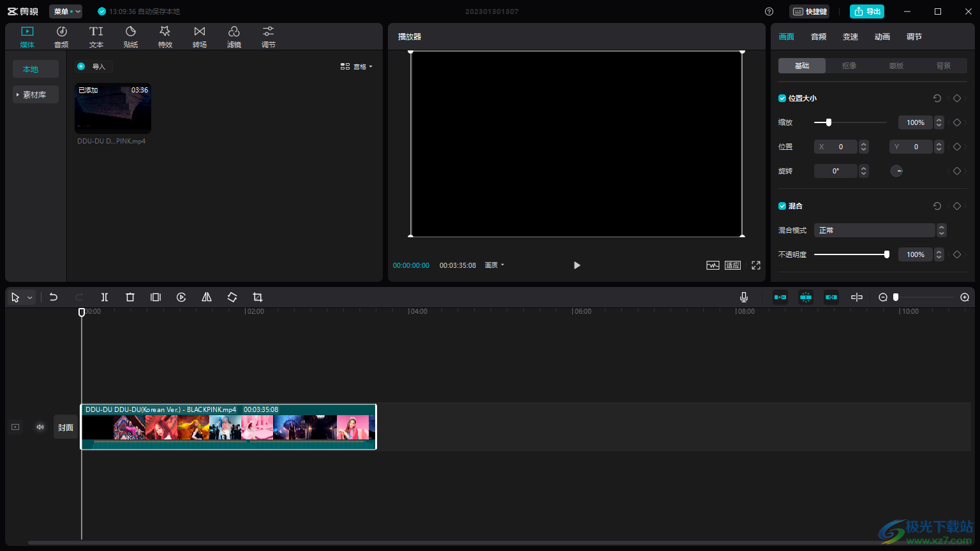Open the 特效 effects tab

point(165,37)
